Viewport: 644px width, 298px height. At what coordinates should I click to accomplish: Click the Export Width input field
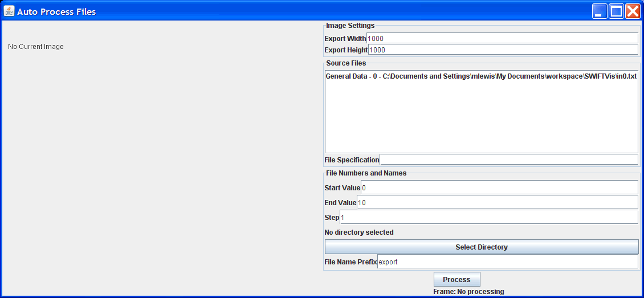tap(502, 38)
